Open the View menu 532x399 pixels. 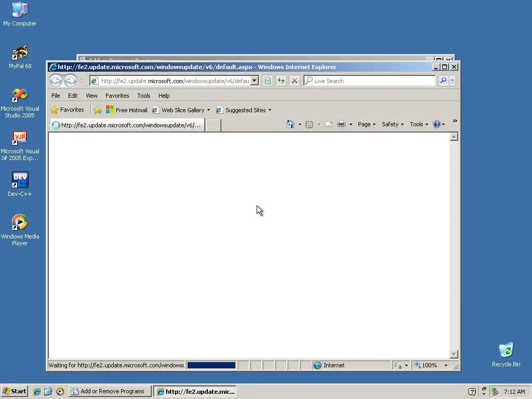tap(91, 96)
